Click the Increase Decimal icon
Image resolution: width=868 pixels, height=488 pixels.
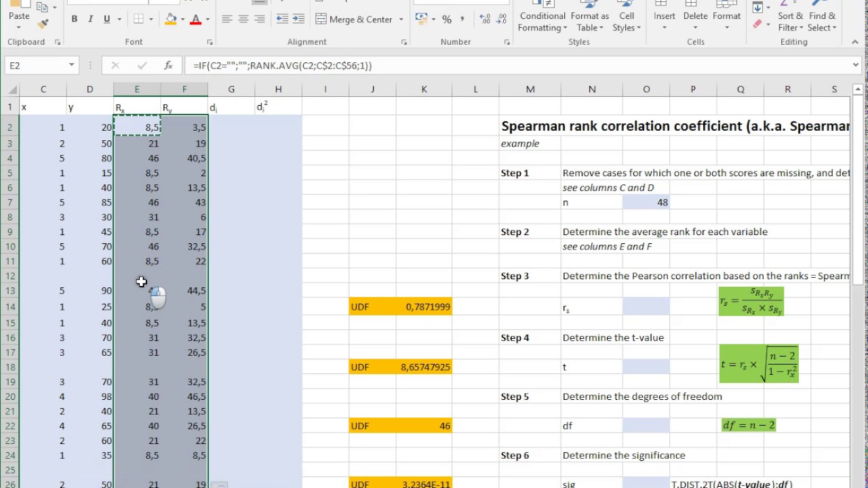click(484, 20)
